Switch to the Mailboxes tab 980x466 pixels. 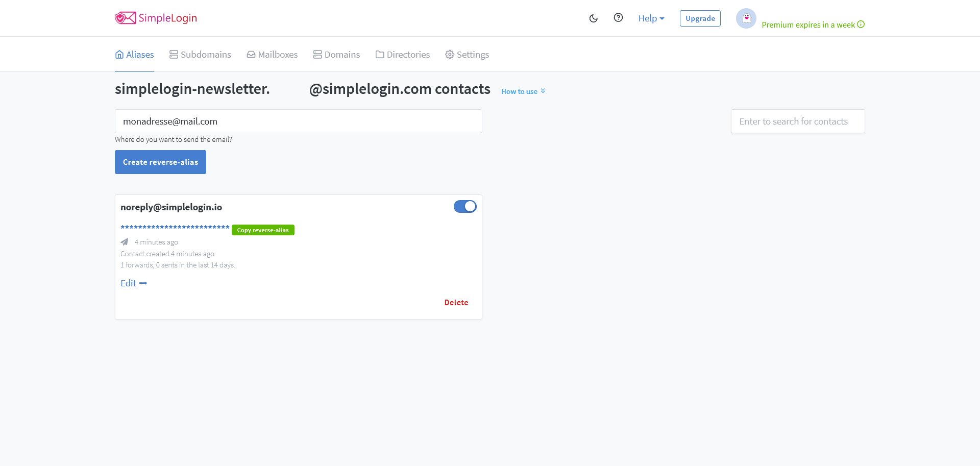coord(272,55)
